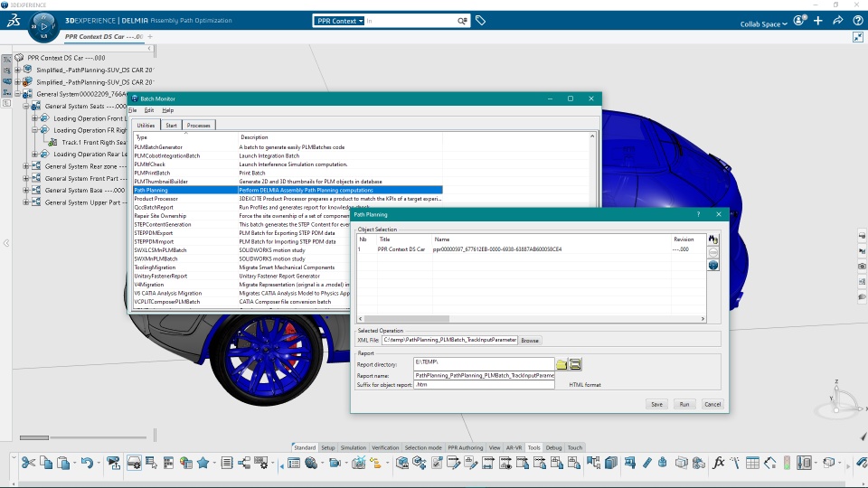Screen dimensions: 868x488
Task: Open the dropdown arrow beside Undo icon
Action: (99, 463)
